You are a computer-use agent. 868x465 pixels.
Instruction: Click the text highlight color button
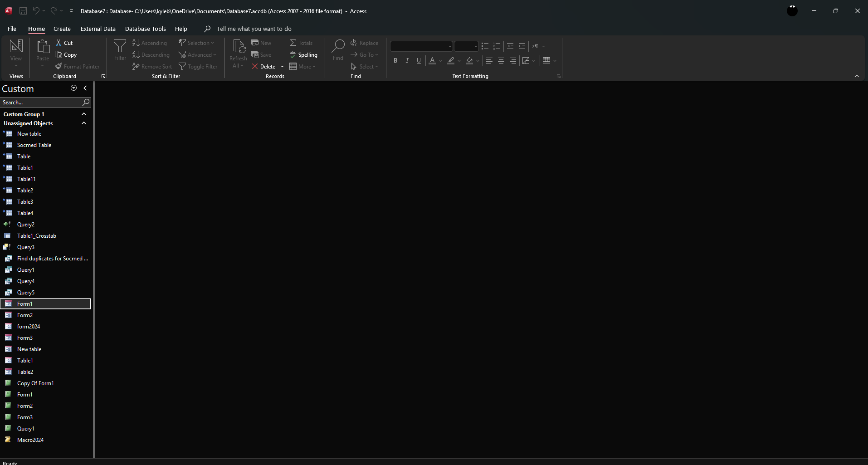[x=451, y=60]
